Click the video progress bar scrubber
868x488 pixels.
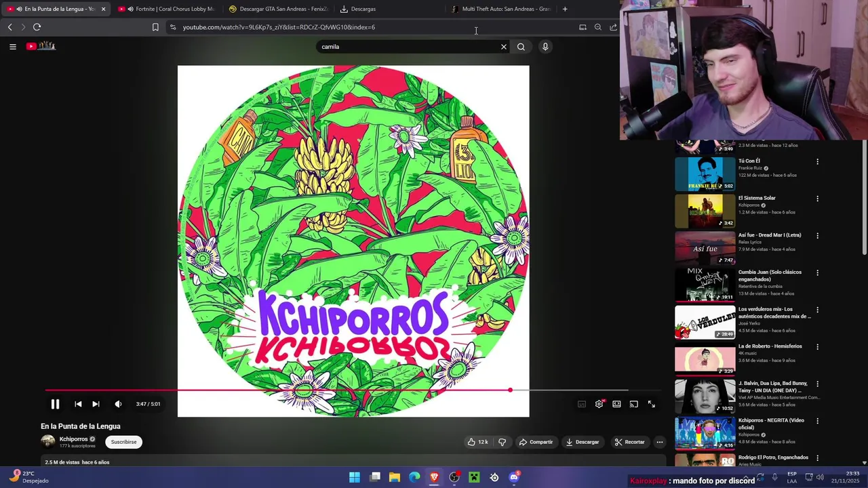pos(510,390)
